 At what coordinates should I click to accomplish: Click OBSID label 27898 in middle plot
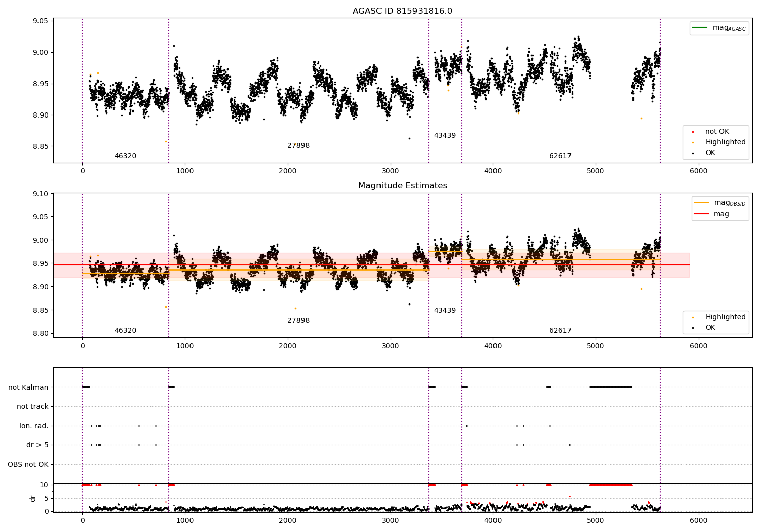(x=298, y=321)
